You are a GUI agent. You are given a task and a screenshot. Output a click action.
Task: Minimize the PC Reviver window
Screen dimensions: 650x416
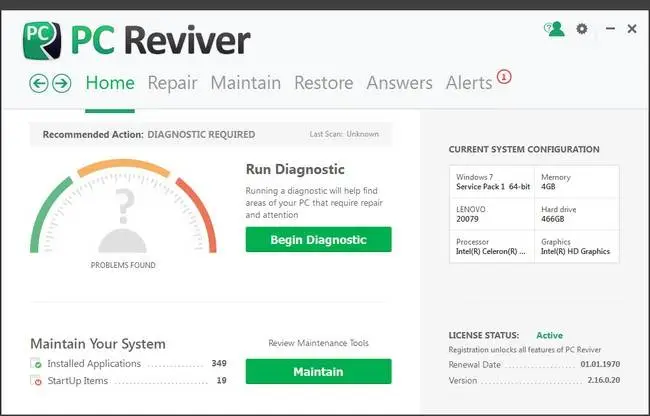point(610,28)
